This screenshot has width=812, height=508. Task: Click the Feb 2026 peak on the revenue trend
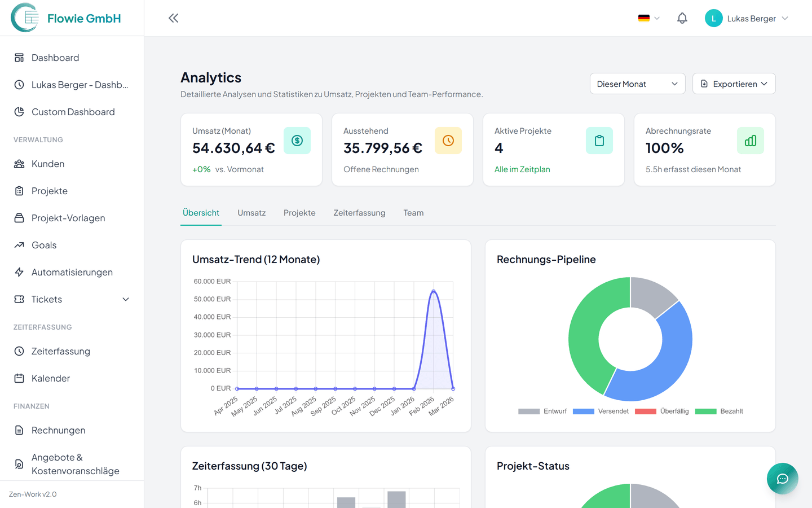tap(434, 291)
